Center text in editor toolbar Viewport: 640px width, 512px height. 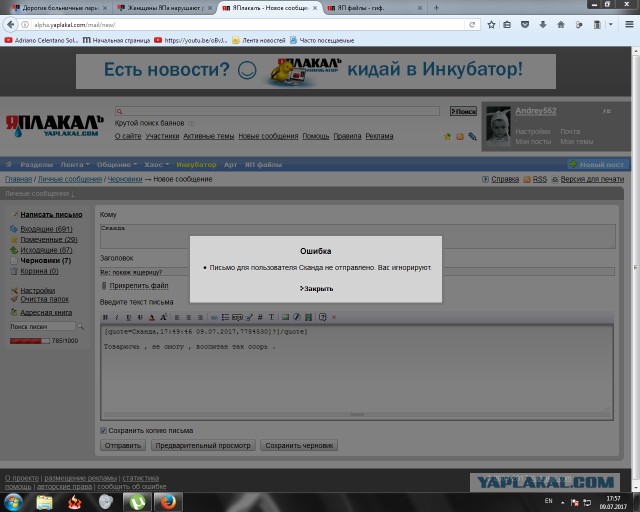click(x=189, y=317)
